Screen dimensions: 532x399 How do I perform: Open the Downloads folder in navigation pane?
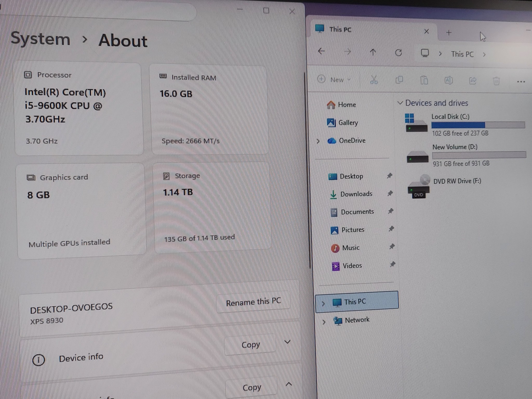351,194
